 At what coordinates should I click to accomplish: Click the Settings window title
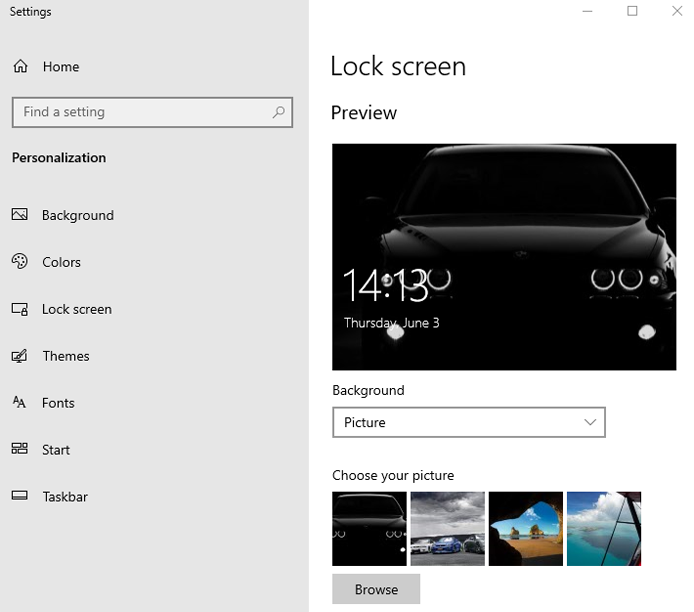[31, 12]
